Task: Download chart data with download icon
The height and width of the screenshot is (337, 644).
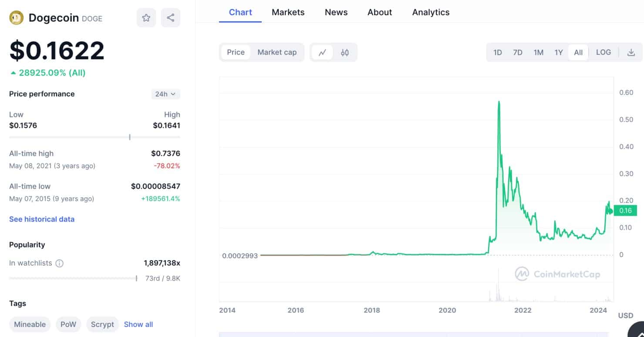Action: pos(631,53)
